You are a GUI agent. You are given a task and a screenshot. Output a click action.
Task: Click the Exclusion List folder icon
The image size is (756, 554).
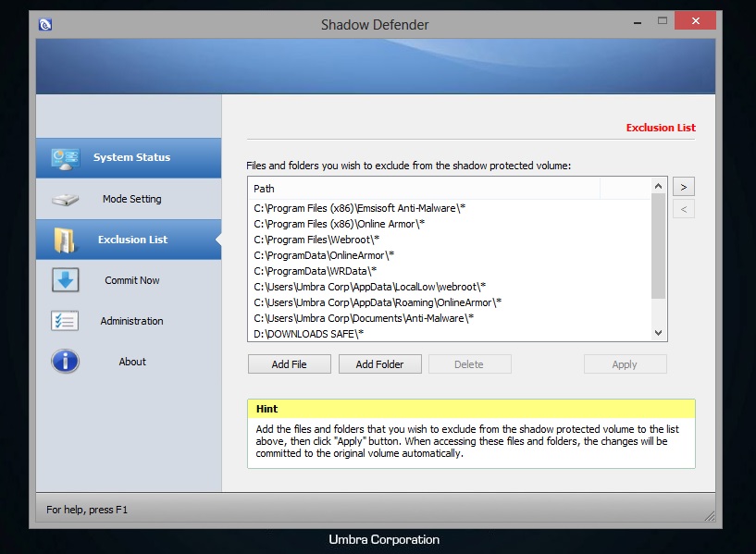(65, 240)
